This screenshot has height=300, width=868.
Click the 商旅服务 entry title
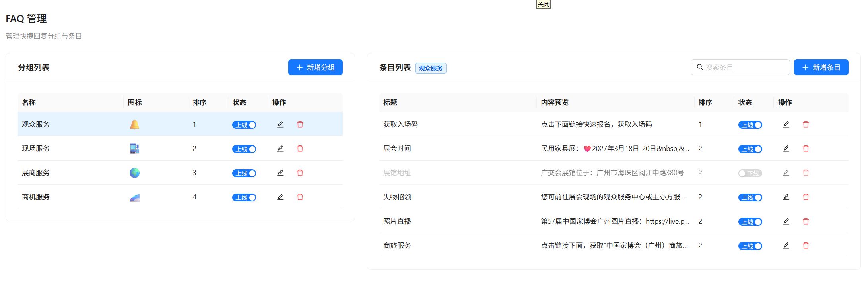click(397, 246)
